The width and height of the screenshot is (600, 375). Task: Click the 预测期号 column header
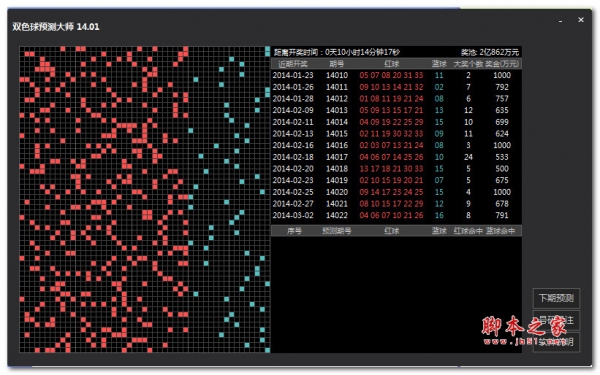coord(337,231)
